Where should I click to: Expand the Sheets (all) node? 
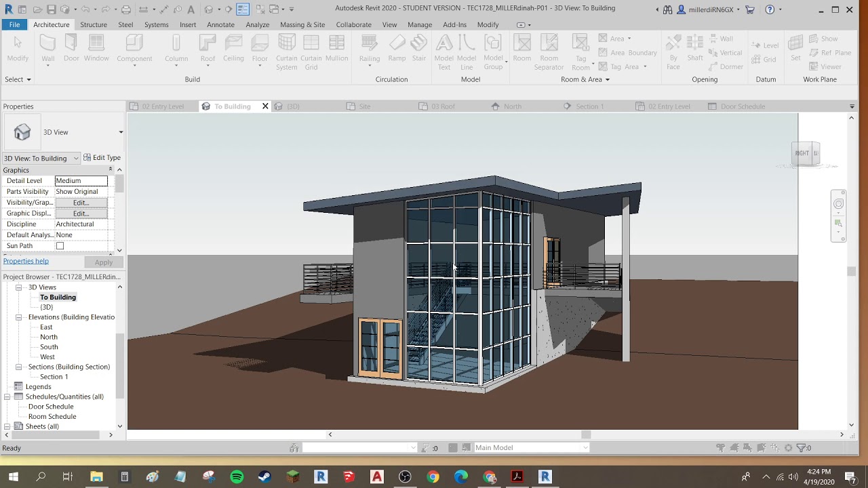[7, 426]
